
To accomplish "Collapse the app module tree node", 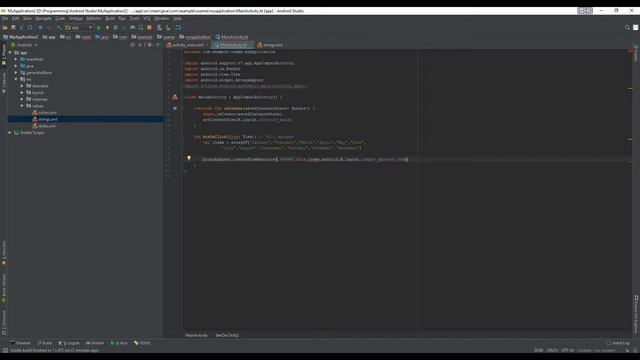I will (10, 53).
